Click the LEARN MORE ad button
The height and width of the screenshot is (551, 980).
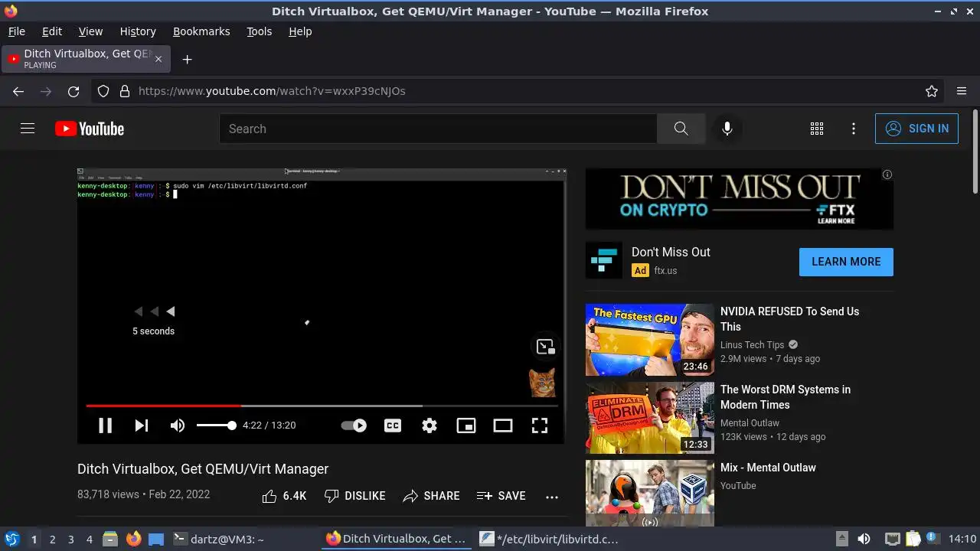[x=846, y=262]
